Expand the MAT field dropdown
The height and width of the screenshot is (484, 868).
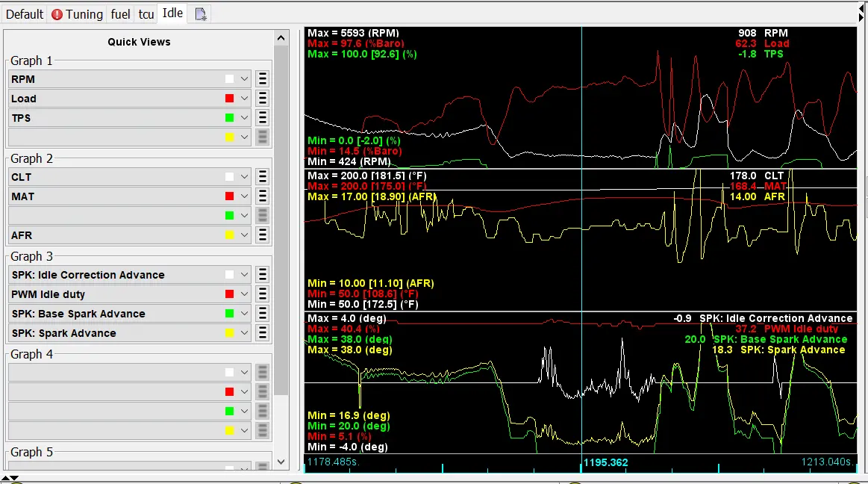[244, 196]
